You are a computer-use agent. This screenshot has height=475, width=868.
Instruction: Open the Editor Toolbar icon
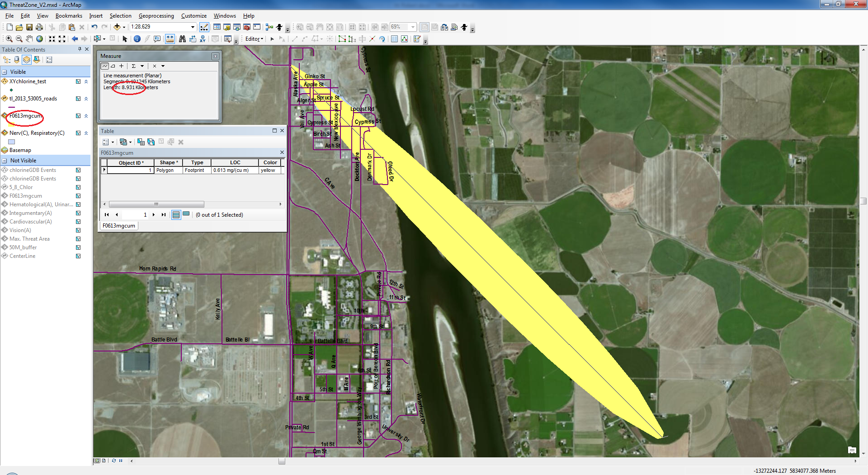click(x=204, y=27)
